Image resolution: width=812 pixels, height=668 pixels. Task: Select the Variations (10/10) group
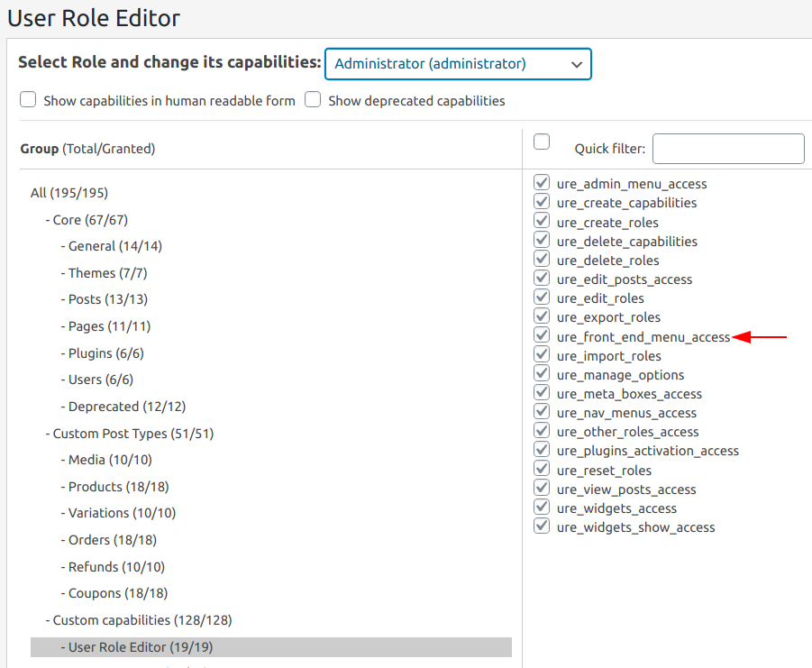118,513
